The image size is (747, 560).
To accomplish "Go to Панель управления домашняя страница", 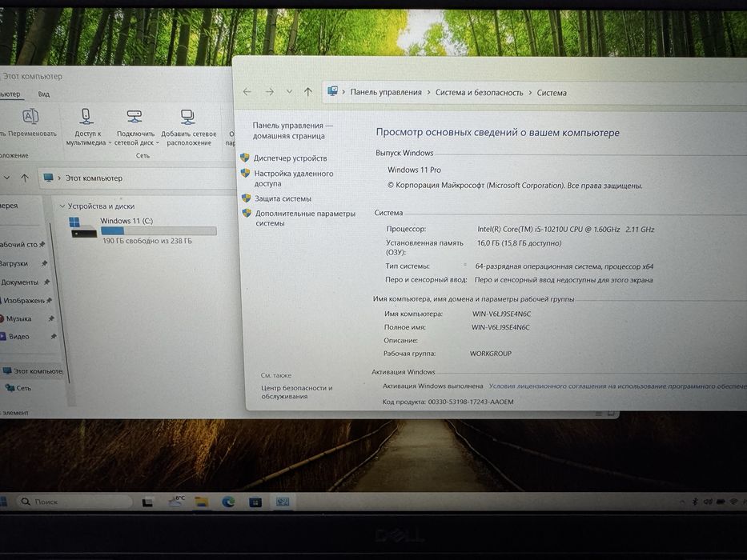I will pyautogui.click(x=292, y=130).
